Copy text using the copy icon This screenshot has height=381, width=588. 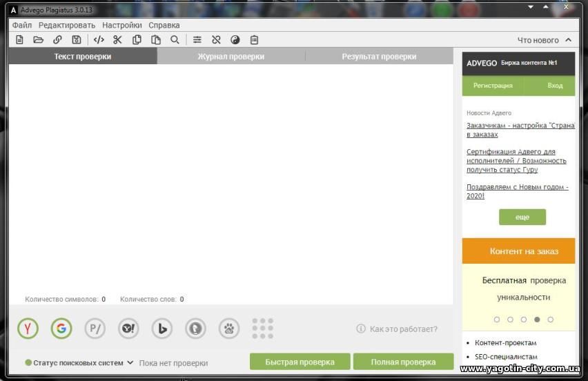137,40
